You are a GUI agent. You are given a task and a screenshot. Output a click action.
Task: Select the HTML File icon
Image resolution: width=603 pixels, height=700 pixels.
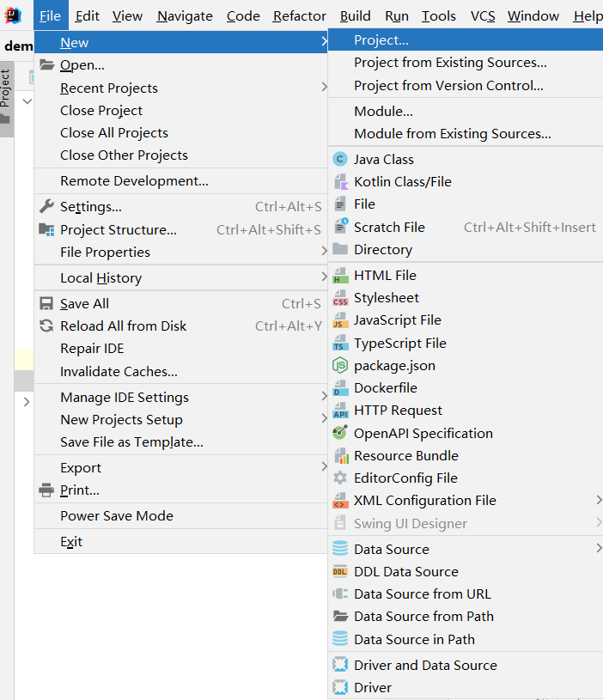pyautogui.click(x=340, y=276)
